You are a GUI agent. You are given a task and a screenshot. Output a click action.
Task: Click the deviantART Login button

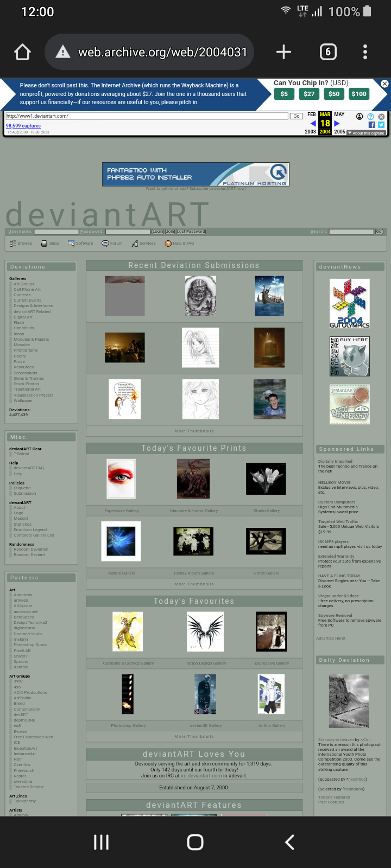pos(157,232)
